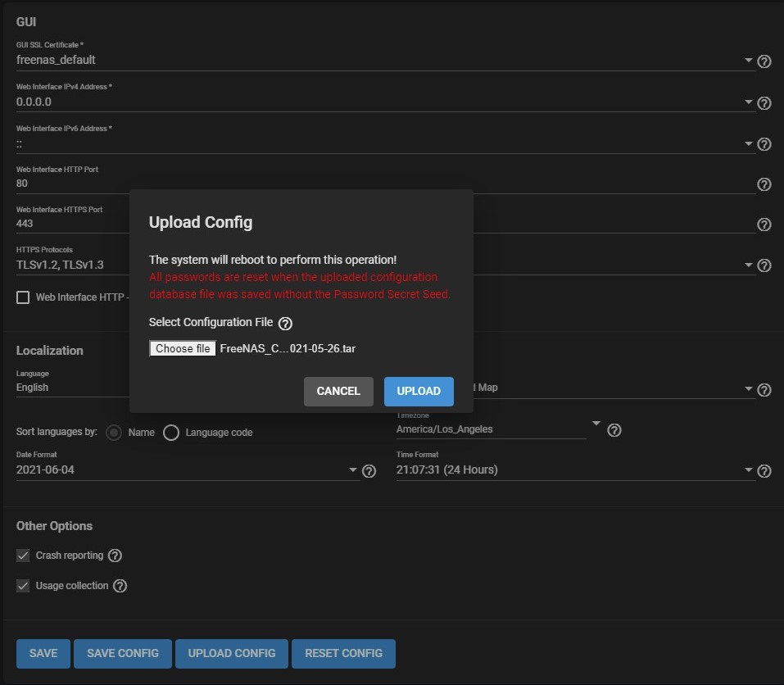Click the red password reset warning text
Screen dimensions: 784x685
click(300, 285)
